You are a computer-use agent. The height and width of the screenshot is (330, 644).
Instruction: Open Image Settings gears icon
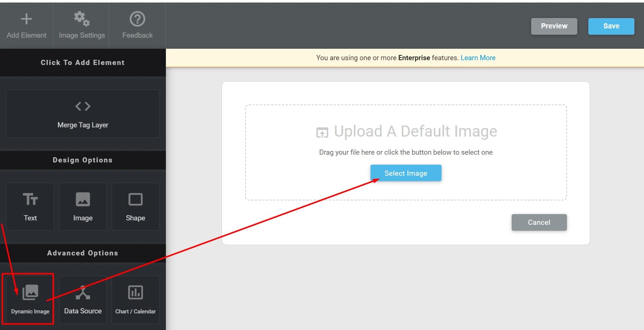tap(81, 19)
